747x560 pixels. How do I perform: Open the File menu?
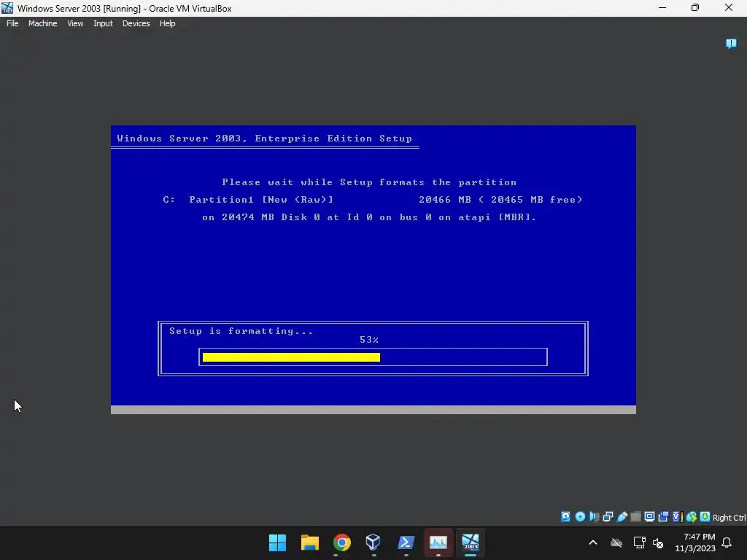[x=12, y=23]
